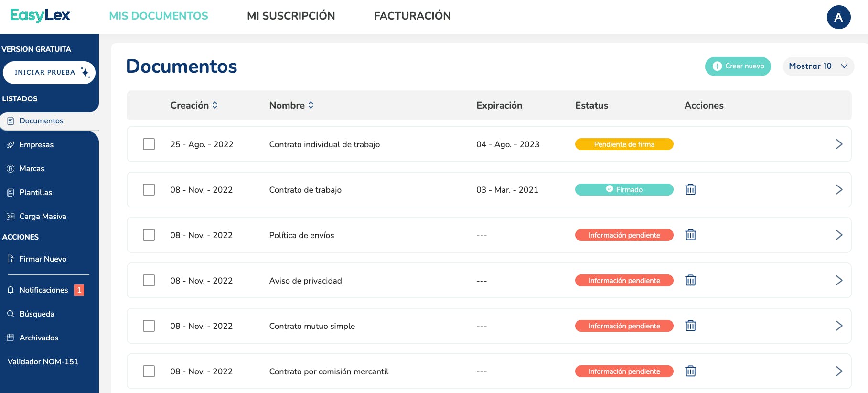The image size is (868, 393).
Task: Select the Contrato individual de trabajo checkbox
Action: tap(149, 144)
